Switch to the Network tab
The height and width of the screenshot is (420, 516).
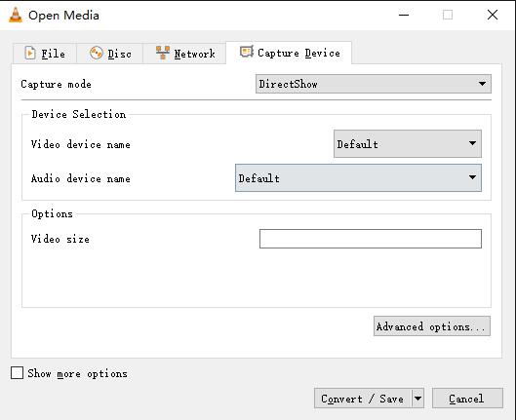point(184,54)
